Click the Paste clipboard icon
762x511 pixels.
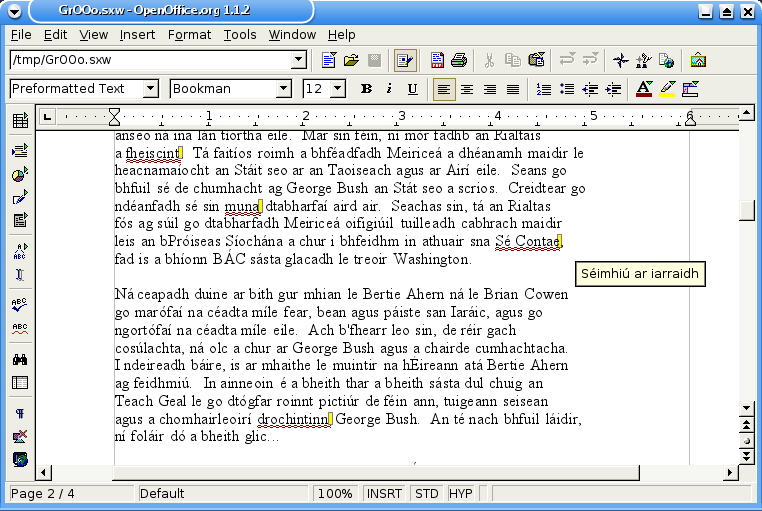537,60
